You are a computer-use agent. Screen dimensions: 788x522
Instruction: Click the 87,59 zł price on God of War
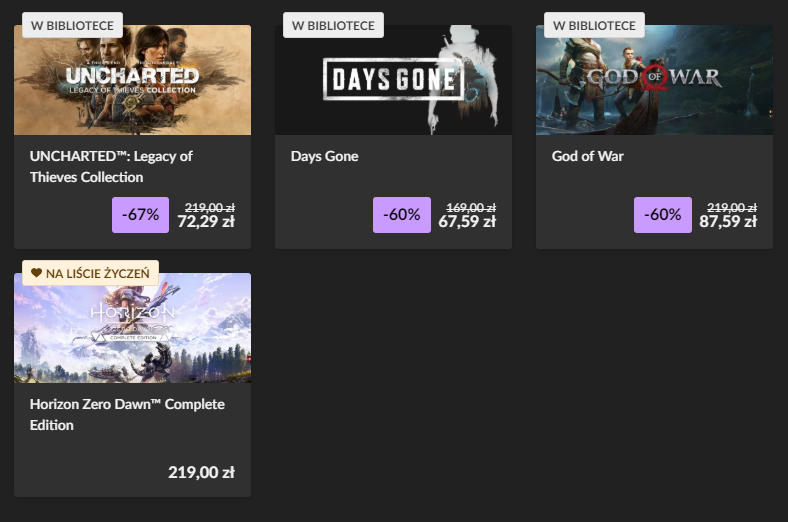[728, 222]
